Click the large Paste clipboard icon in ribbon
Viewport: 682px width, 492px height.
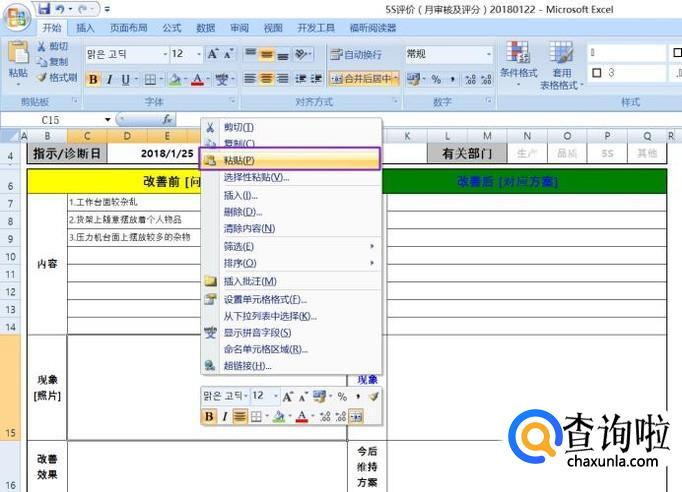[x=18, y=53]
